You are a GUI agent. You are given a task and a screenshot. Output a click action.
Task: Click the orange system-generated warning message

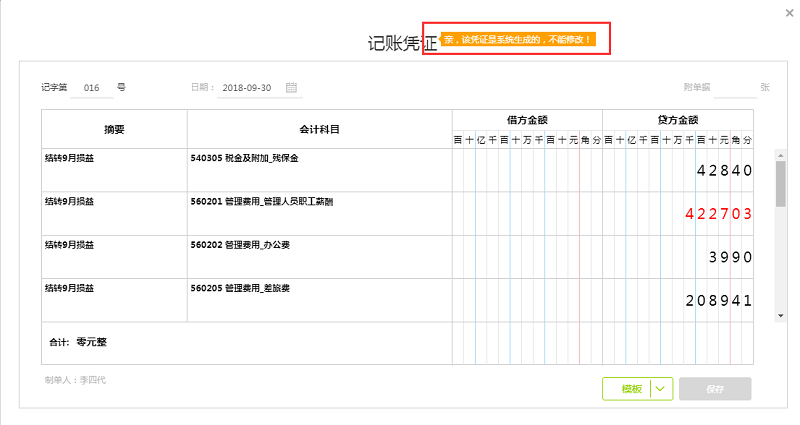517,40
